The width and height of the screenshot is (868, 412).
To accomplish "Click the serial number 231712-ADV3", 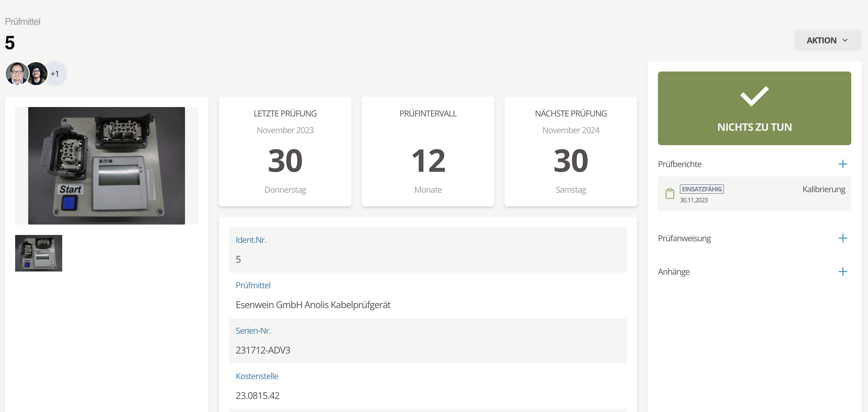I will tap(263, 350).
